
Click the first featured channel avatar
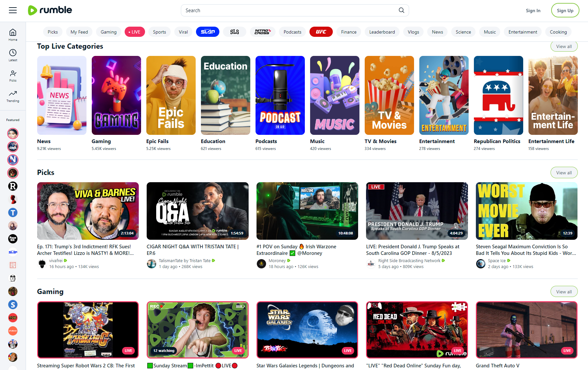point(12,133)
